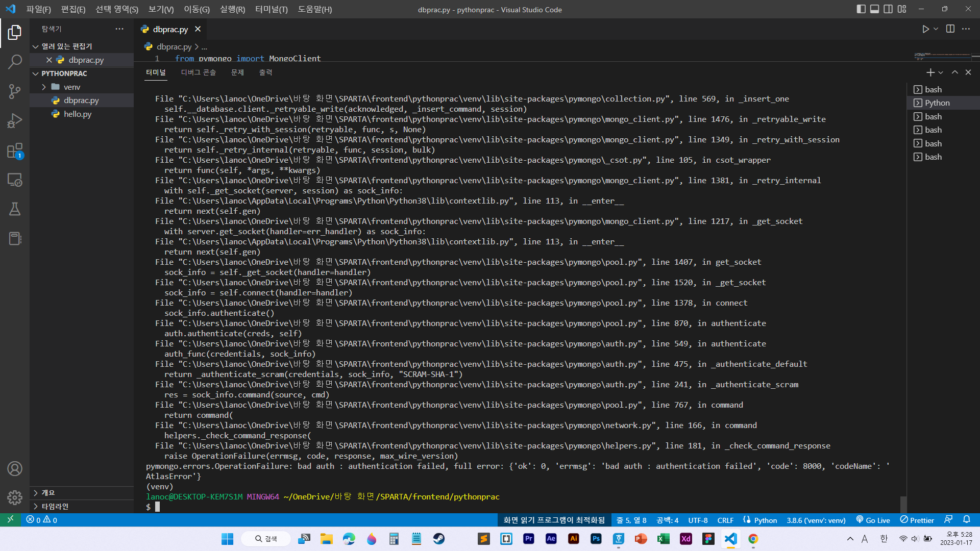This screenshot has height=551, width=980.
Task: Open terminal launch profile dropdown
Action: tap(941, 72)
